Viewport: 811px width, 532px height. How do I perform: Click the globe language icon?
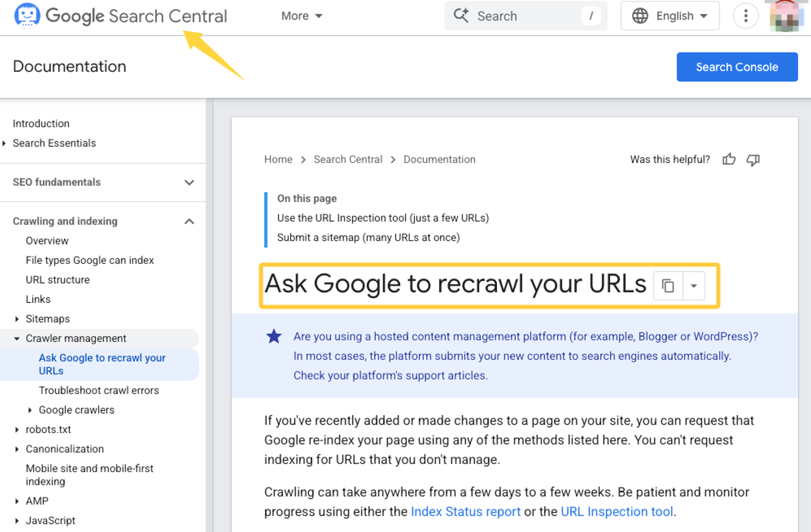640,16
